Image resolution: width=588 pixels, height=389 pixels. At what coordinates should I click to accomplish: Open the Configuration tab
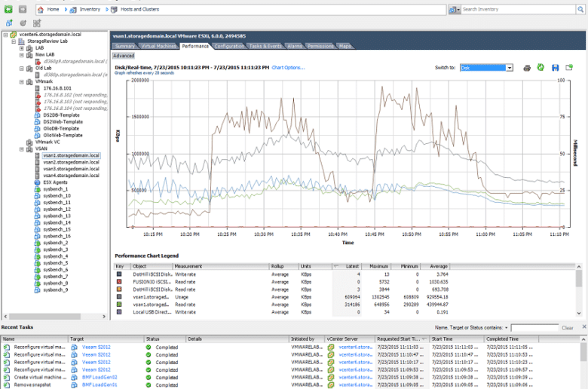coord(228,46)
